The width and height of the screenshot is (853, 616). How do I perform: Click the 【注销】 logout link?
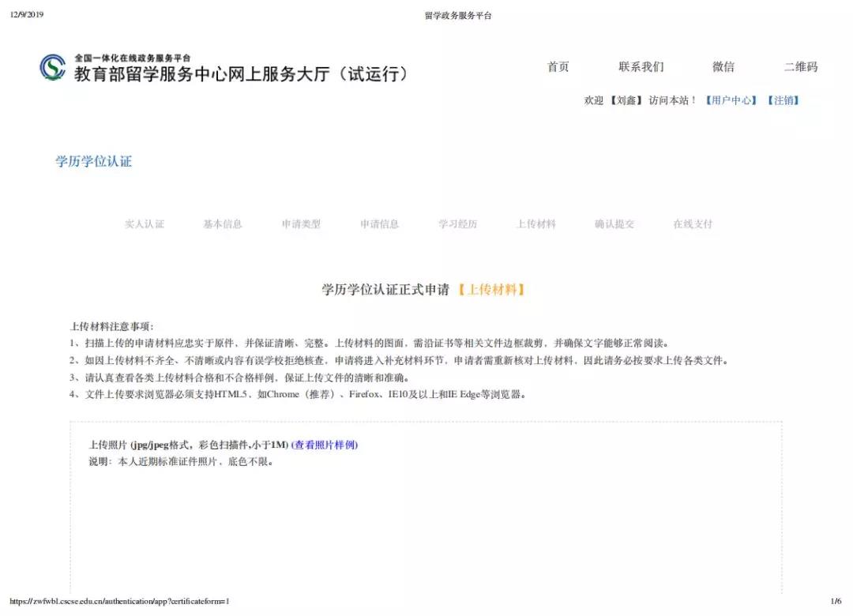coord(783,100)
